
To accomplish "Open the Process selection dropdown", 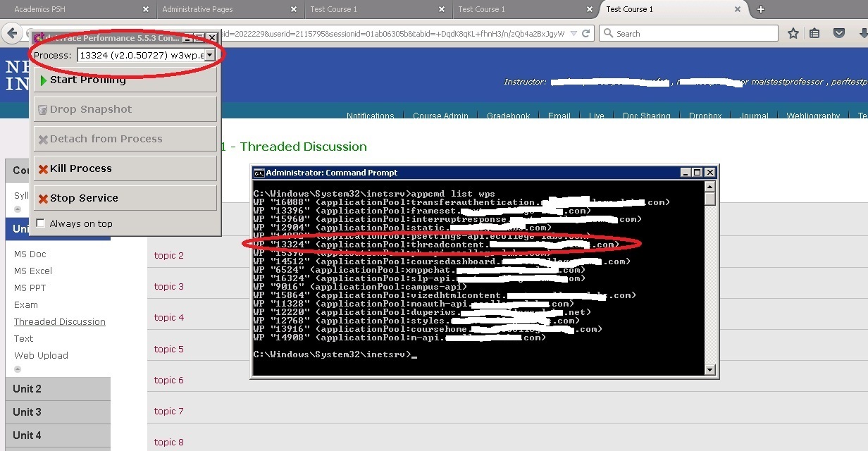I will click(x=209, y=54).
